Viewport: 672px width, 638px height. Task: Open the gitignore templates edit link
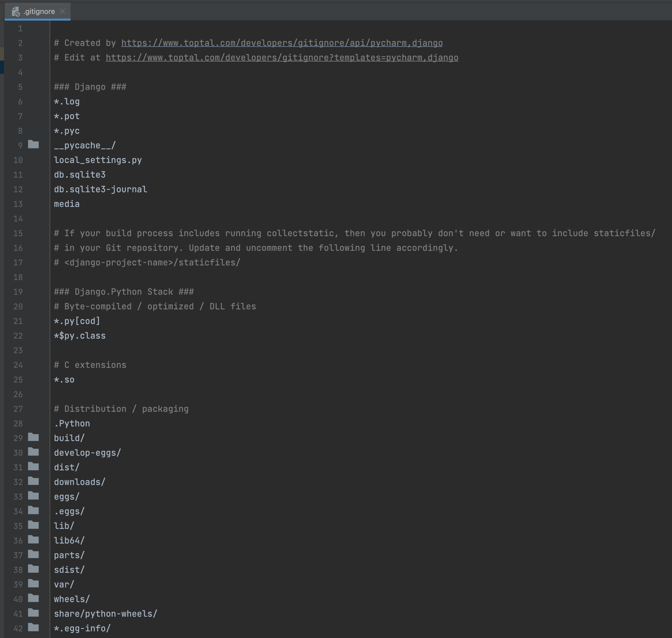coord(281,58)
